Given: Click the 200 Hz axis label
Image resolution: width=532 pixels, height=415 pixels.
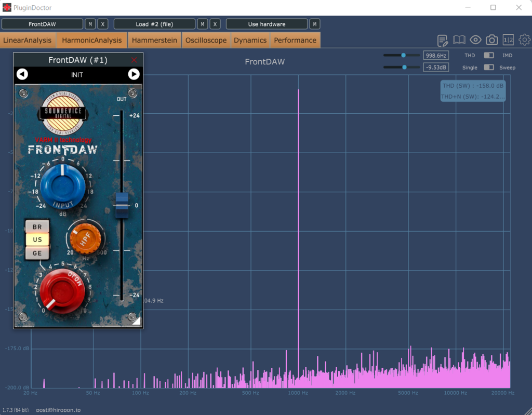Looking at the screenshot, I should pyautogui.click(x=188, y=393).
